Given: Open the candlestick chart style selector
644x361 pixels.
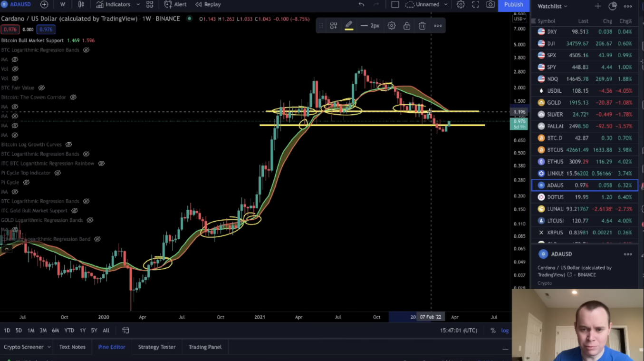Looking at the screenshot, I should pos(81,4).
